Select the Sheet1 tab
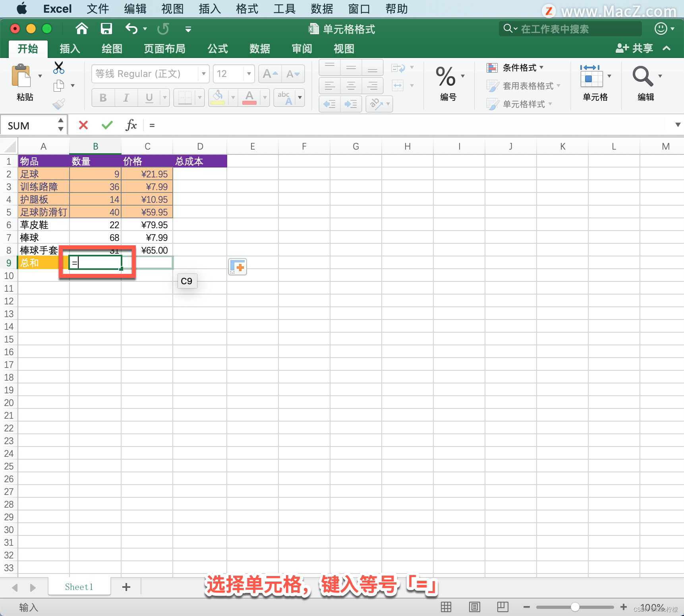The image size is (684, 616). click(x=79, y=587)
